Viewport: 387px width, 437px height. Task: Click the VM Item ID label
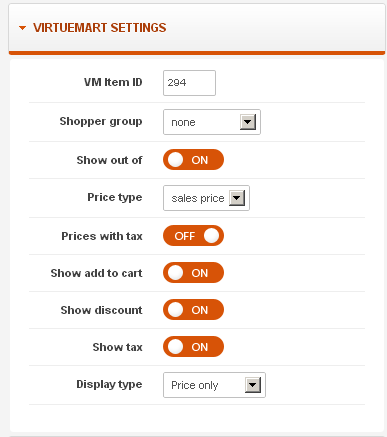[x=113, y=82]
